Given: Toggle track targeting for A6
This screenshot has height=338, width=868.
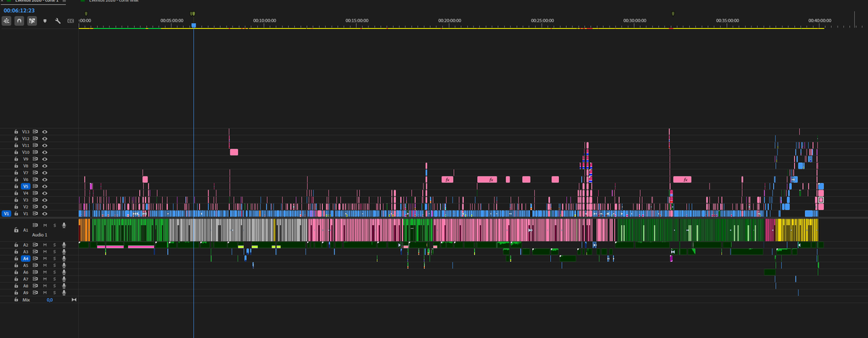Looking at the screenshot, I should [x=25, y=272].
